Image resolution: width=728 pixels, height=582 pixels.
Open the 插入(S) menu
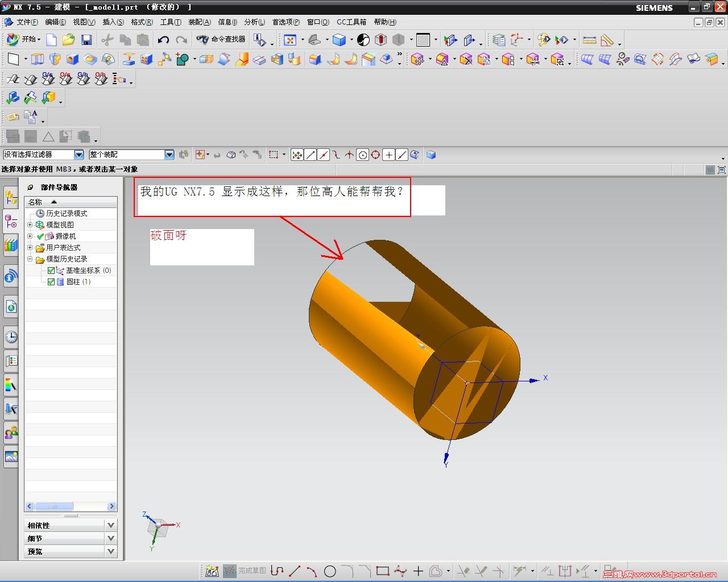pos(113,22)
